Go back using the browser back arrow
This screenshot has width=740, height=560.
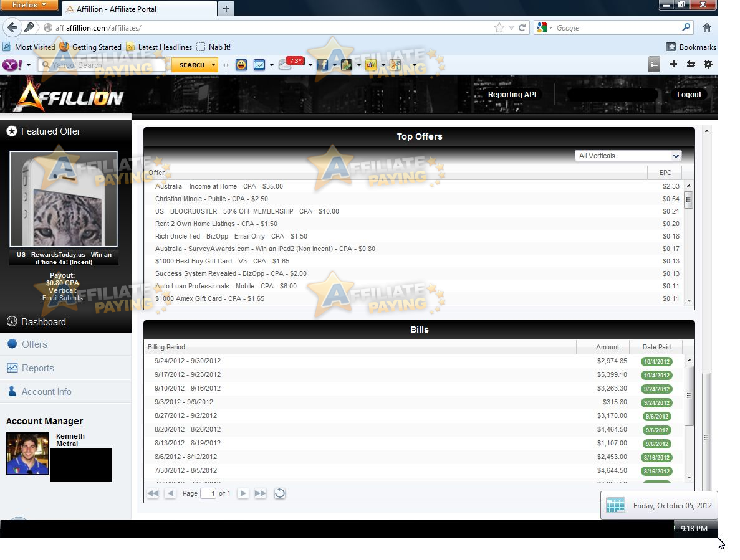[x=12, y=28]
